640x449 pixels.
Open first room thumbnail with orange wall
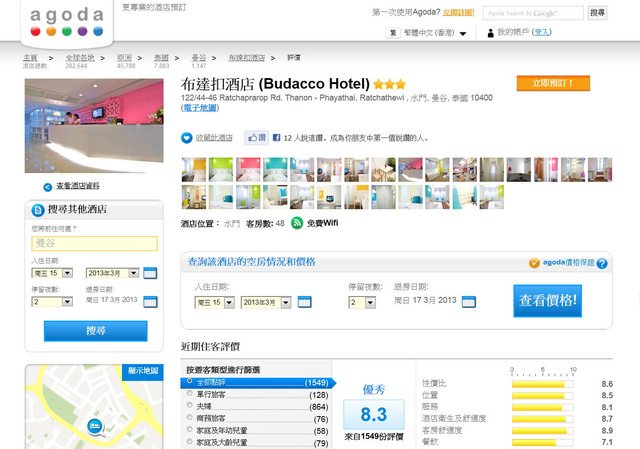click(193, 170)
